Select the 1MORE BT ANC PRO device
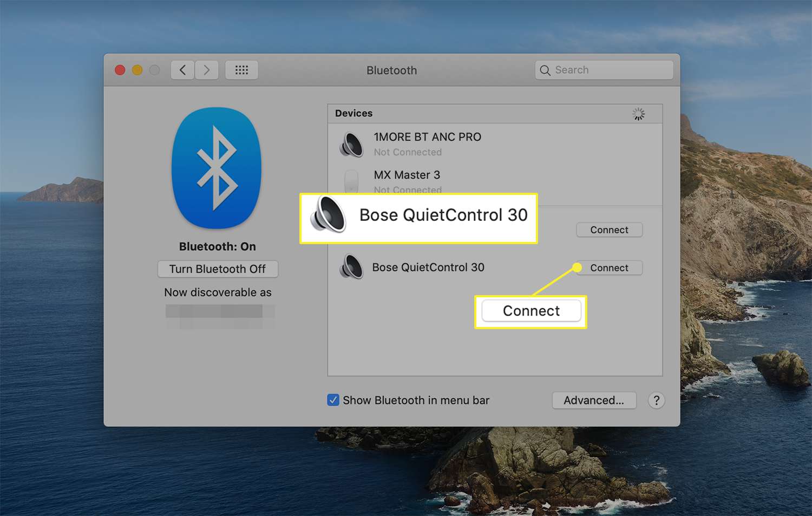Screen dimensions: 812x516 (495, 143)
